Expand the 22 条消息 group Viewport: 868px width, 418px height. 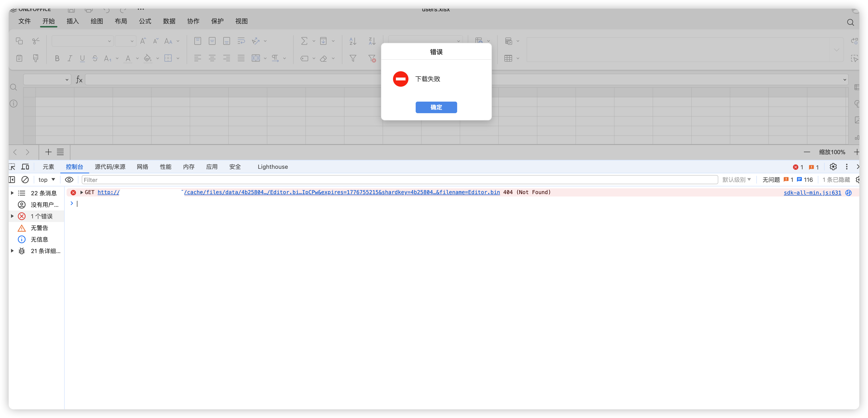pyautogui.click(x=13, y=193)
